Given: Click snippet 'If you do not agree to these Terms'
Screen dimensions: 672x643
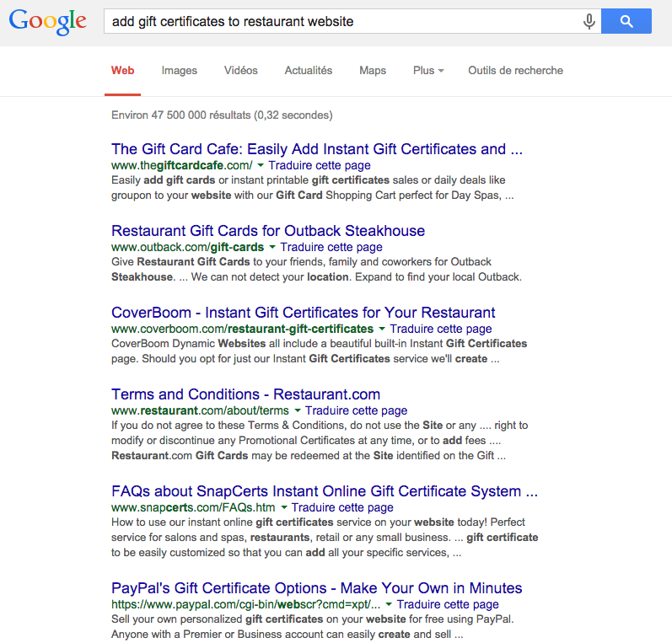Looking at the screenshot, I should (320, 441).
